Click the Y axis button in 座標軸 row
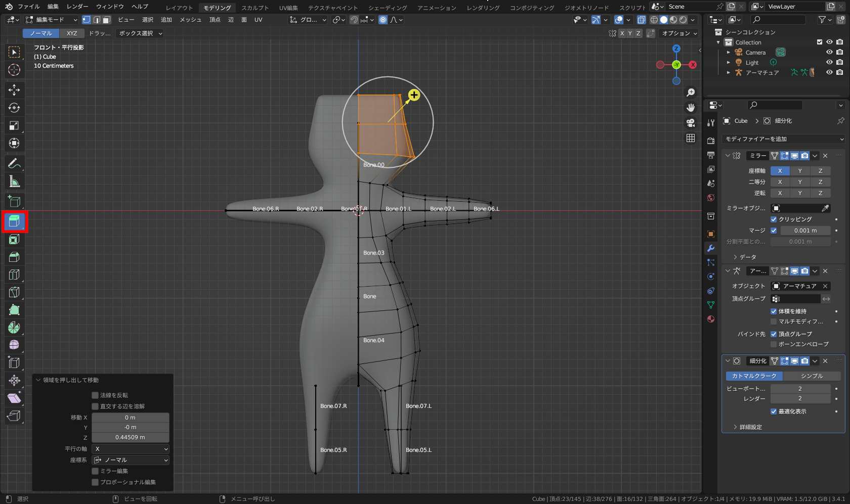 tap(800, 171)
